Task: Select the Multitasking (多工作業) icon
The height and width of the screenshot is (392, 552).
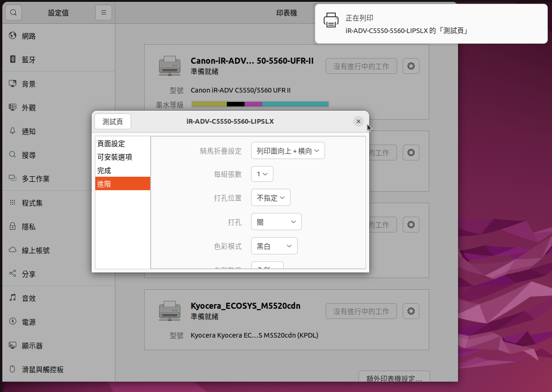Action: pyautogui.click(x=13, y=178)
